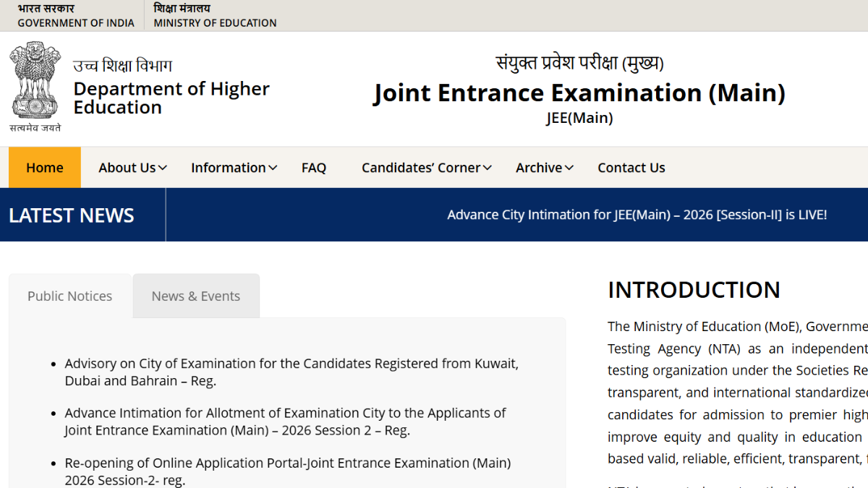Click the Department of Higher Education title
This screenshot has height=488, width=868.
(171, 98)
